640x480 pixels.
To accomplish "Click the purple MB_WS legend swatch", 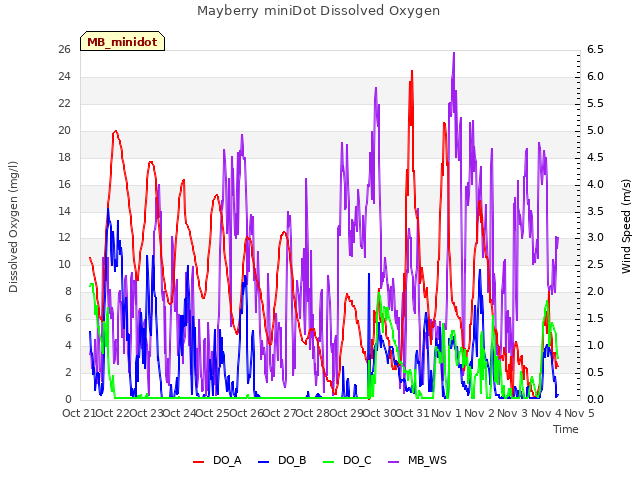I will point(393,462).
